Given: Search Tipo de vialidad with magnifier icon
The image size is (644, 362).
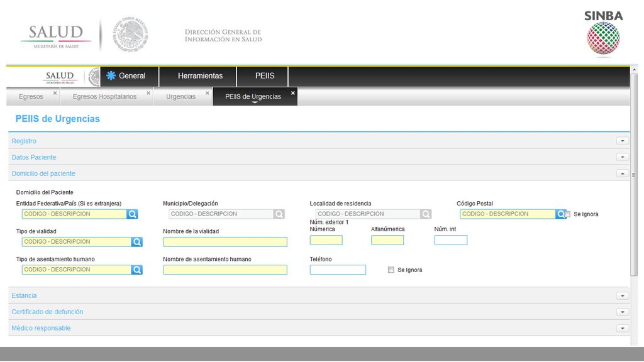Looking at the screenshot, I should 136,242.
